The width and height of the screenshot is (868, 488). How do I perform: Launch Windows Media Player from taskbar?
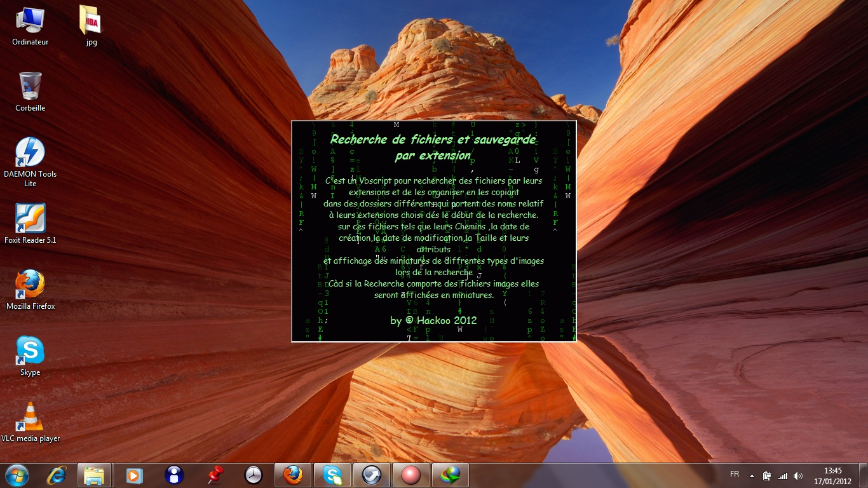pyautogui.click(x=134, y=475)
